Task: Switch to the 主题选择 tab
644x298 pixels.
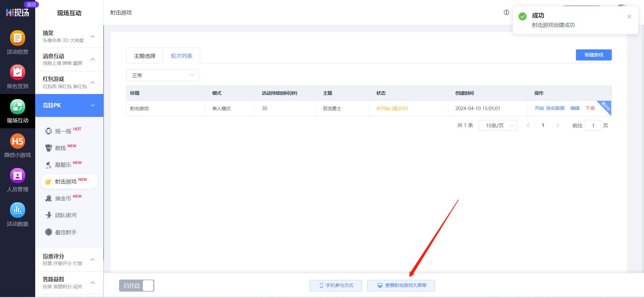Action: (x=145, y=56)
